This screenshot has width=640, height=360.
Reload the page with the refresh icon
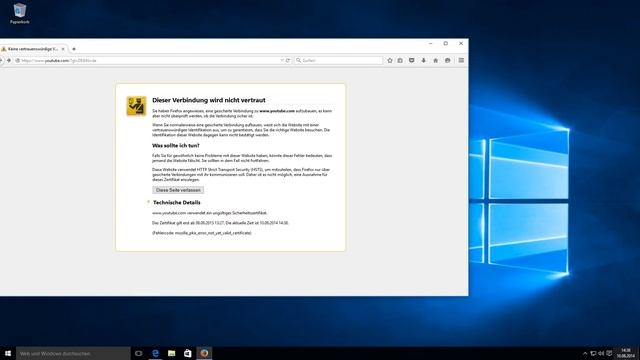(288, 60)
